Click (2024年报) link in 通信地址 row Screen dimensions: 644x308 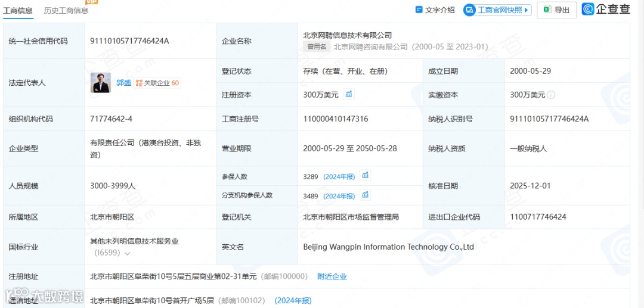point(293,301)
